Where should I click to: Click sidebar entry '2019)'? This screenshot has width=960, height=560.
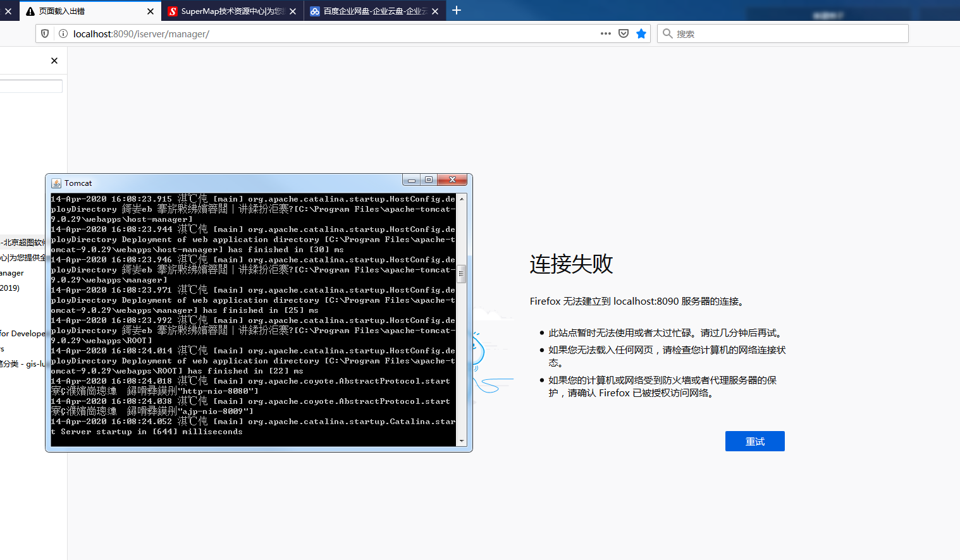9,288
